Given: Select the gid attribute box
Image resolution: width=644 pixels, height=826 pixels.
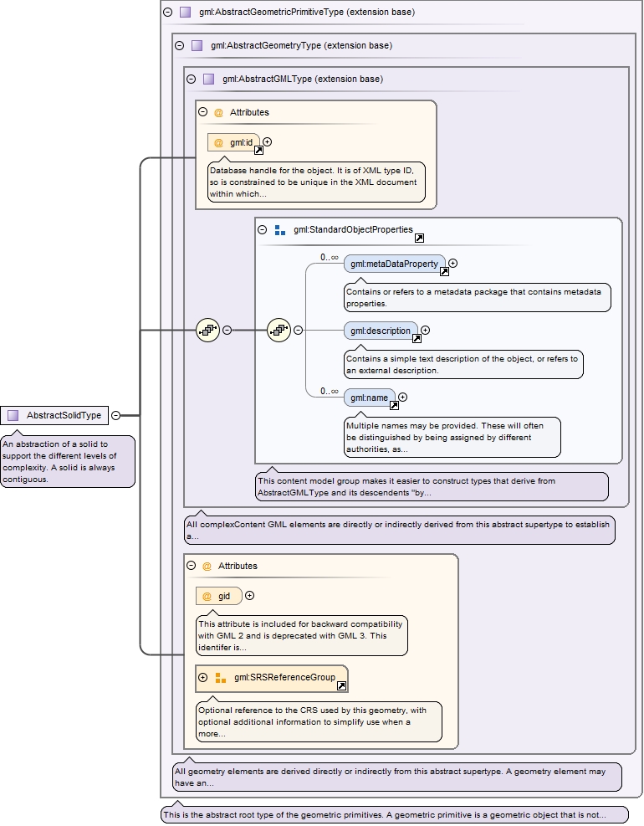Looking at the screenshot, I should coord(218,596).
